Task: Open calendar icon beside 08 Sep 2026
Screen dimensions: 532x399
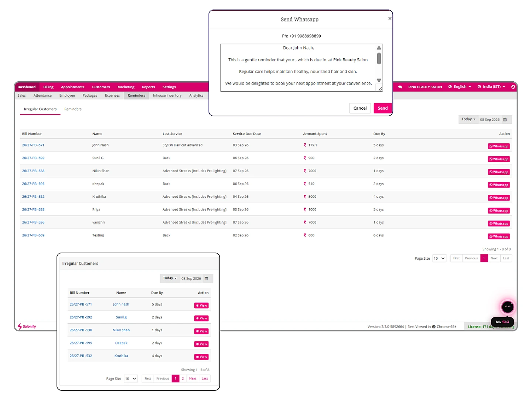Action: click(505, 119)
